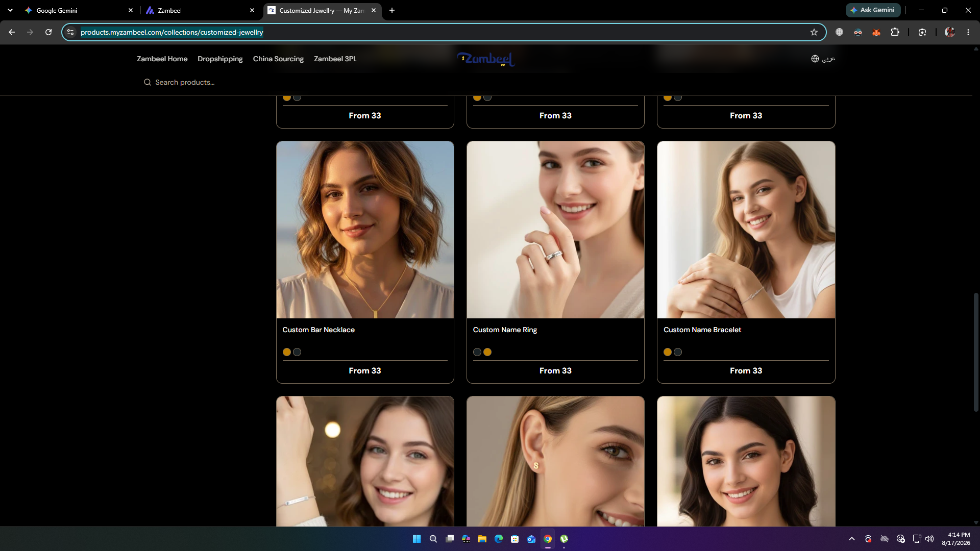
Task: Click From 33 under Custom Name Ring
Action: 555,371
